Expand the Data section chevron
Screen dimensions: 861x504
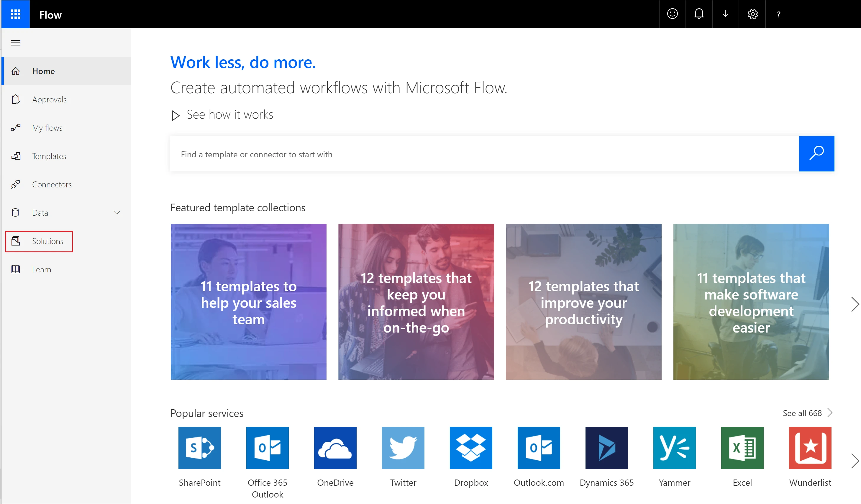point(117,212)
